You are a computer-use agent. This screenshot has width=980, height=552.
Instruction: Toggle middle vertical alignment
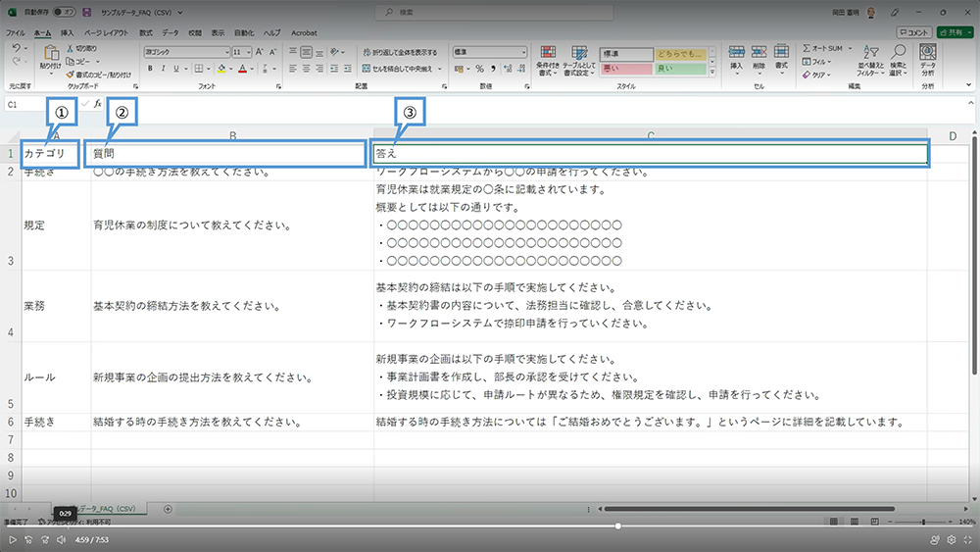coord(306,53)
